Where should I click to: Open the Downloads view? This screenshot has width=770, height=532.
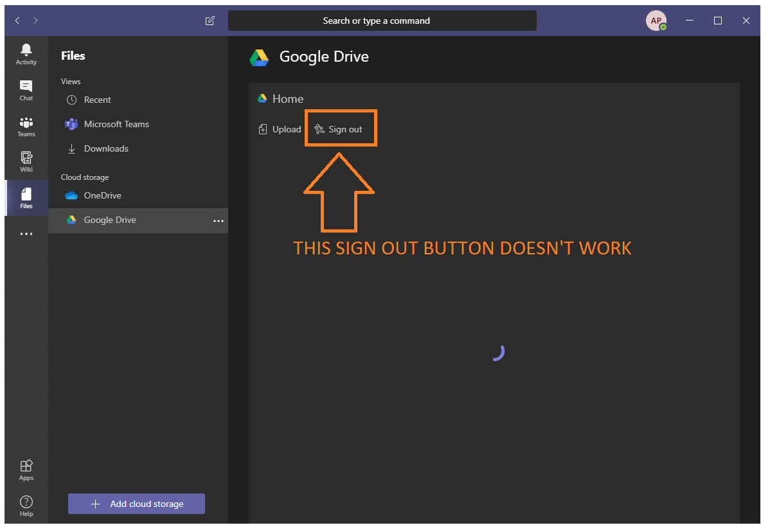pyautogui.click(x=138, y=148)
